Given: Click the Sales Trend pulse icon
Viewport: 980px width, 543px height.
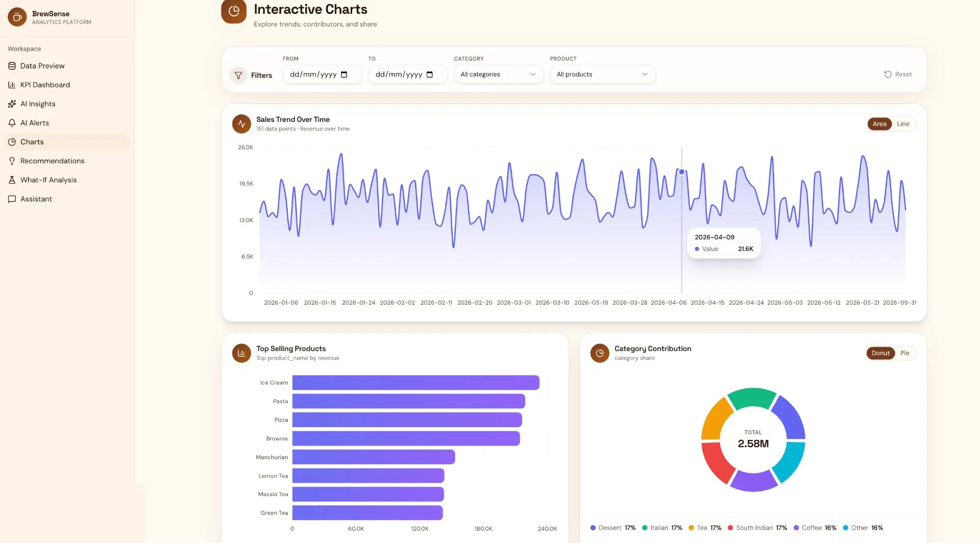Looking at the screenshot, I should [x=241, y=124].
